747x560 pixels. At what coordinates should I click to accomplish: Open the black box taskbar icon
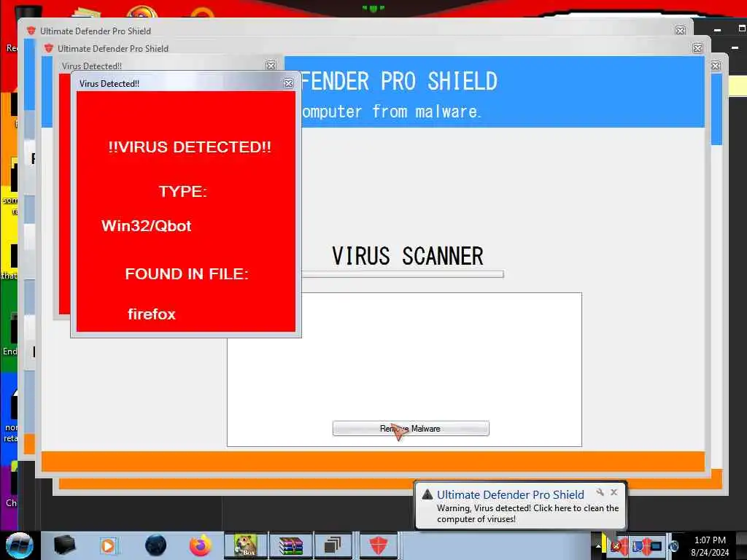pos(65,545)
